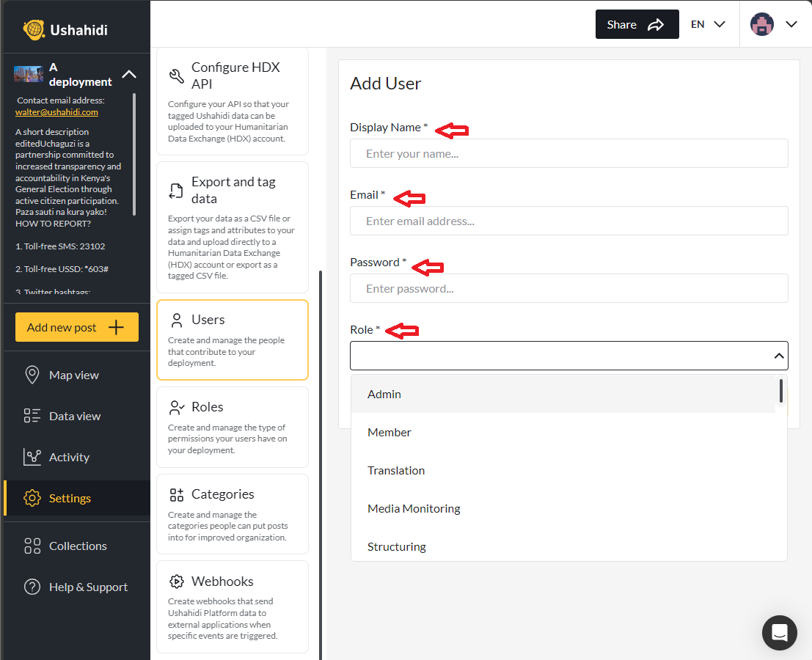
Task: Expand the user account avatar menu
Action: (x=762, y=23)
